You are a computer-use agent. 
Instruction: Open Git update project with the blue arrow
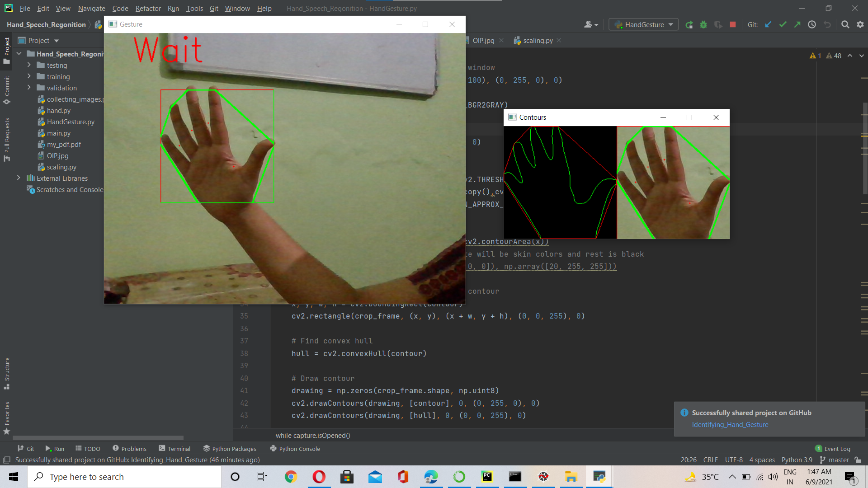768,24
